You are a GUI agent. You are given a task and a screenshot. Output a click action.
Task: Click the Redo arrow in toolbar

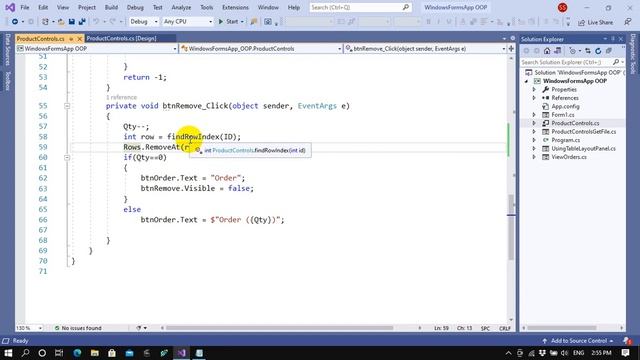112,22
